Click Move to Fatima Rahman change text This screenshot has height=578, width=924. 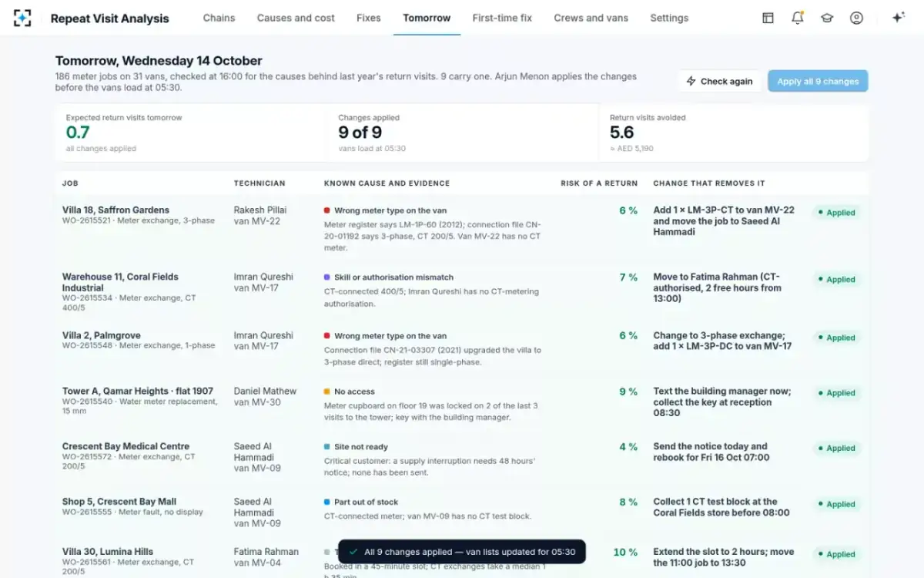click(717, 287)
